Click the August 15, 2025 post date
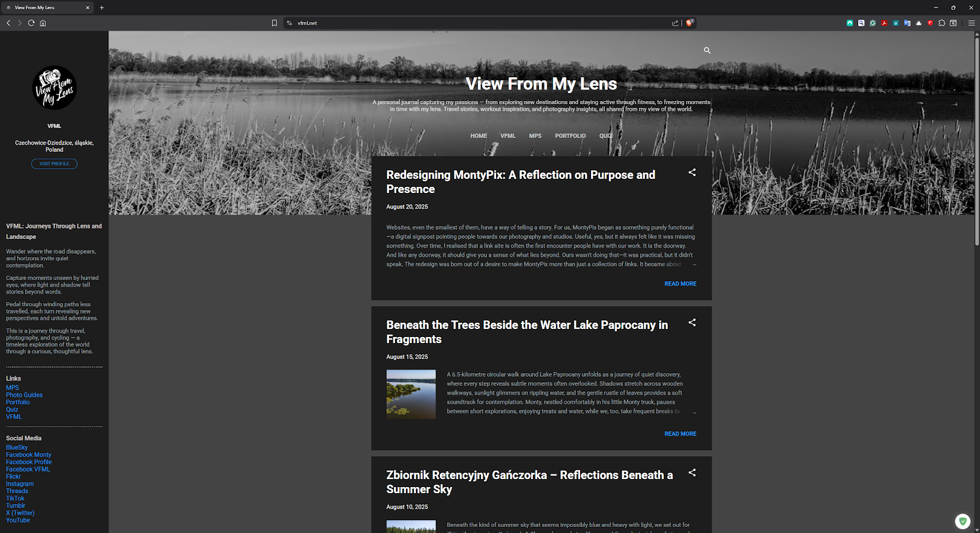The image size is (980, 533). pyautogui.click(x=407, y=357)
